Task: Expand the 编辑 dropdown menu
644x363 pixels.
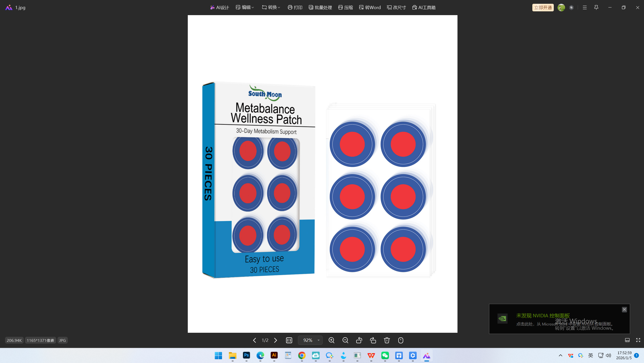Action: pyautogui.click(x=245, y=8)
